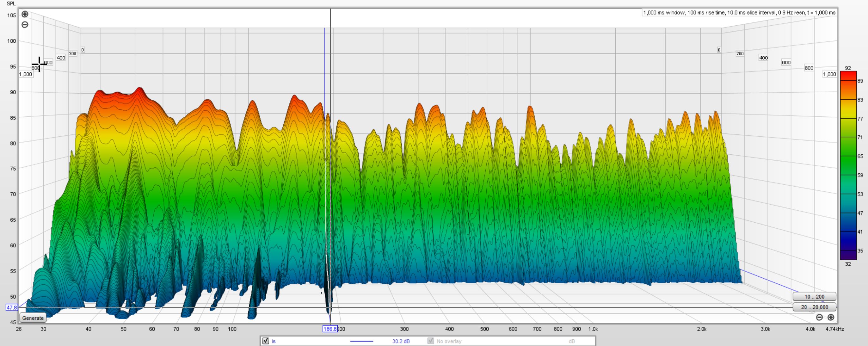Click the '1.0k' frequency axis label
This screenshot has height=346, width=868.
point(593,329)
